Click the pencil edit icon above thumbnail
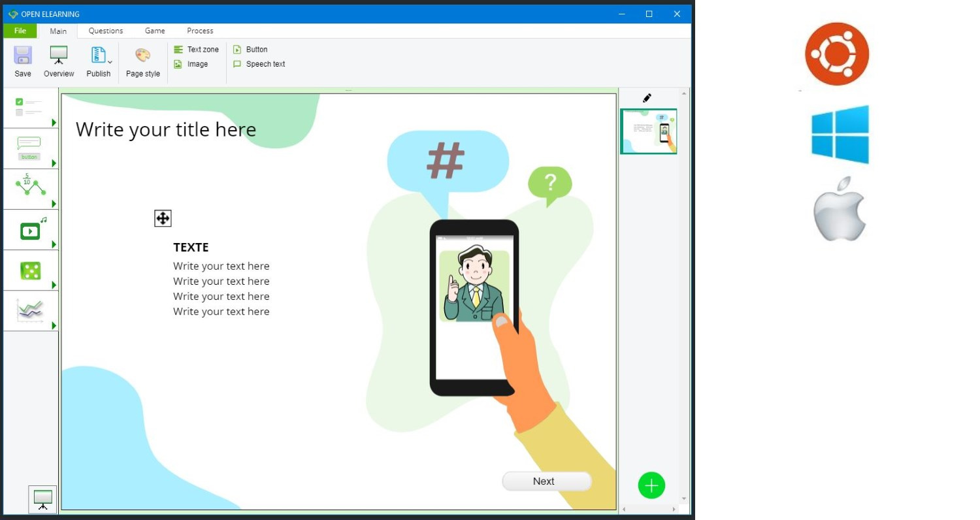 pyautogui.click(x=647, y=98)
